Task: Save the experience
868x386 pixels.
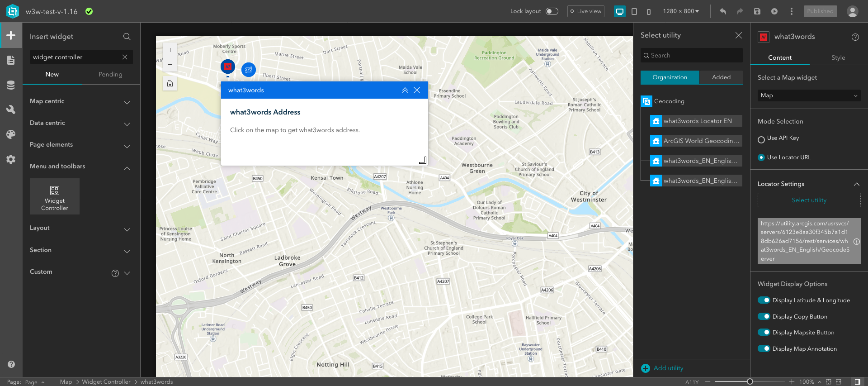Action: 757,11
